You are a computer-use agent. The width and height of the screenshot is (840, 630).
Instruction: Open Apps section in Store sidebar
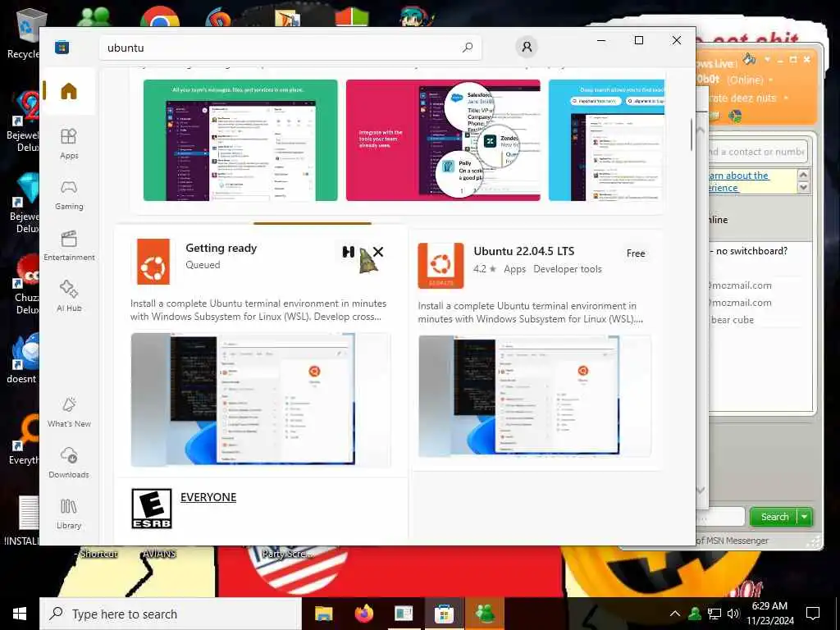coord(69,144)
